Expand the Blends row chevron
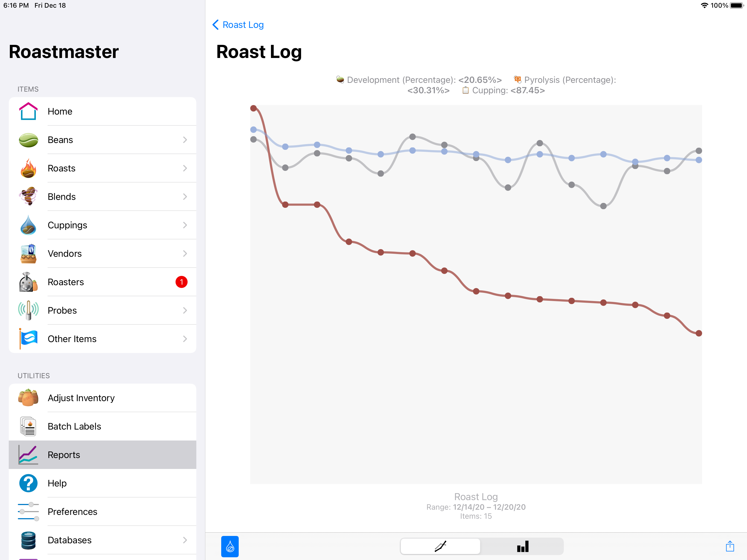This screenshot has width=747, height=560. [x=185, y=197]
